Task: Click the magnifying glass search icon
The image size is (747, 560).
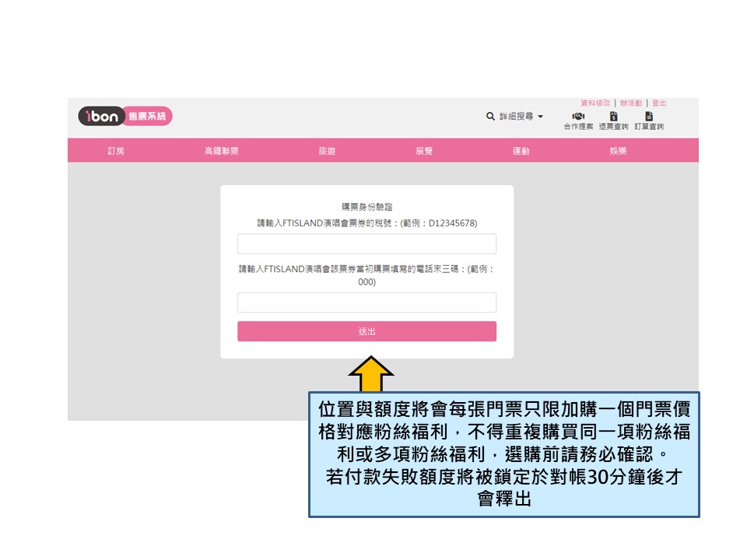Action: tap(490, 116)
